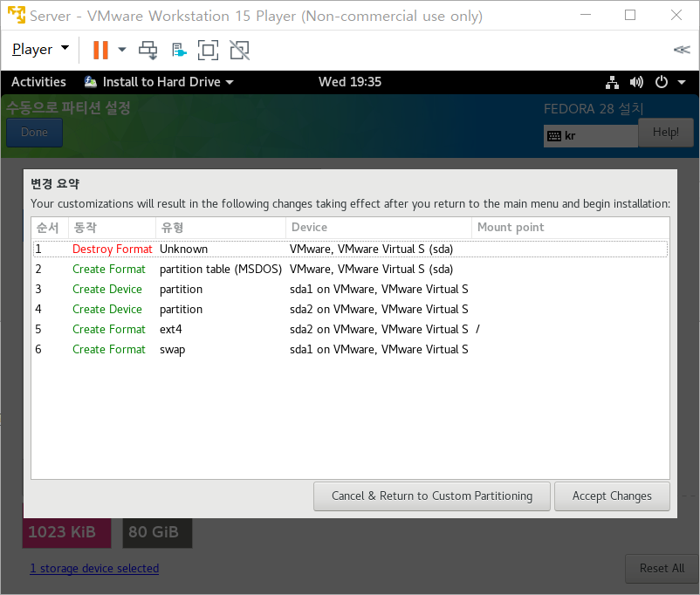
Task: Open Install to Hard Drive app menu
Action: click(159, 82)
